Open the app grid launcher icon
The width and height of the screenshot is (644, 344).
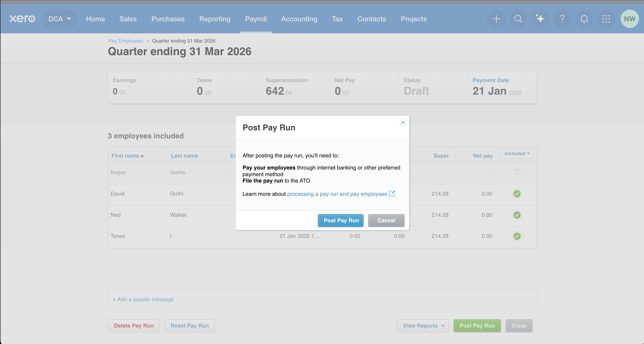606,19
